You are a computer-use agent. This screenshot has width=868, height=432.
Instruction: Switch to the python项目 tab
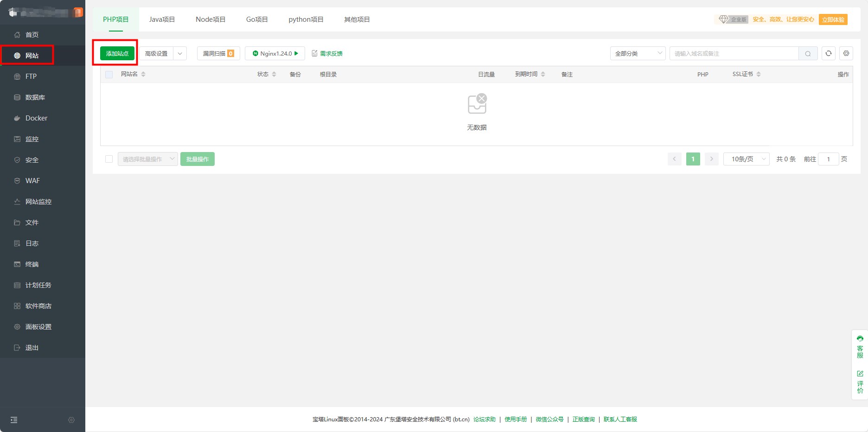[x=306, y=19]
